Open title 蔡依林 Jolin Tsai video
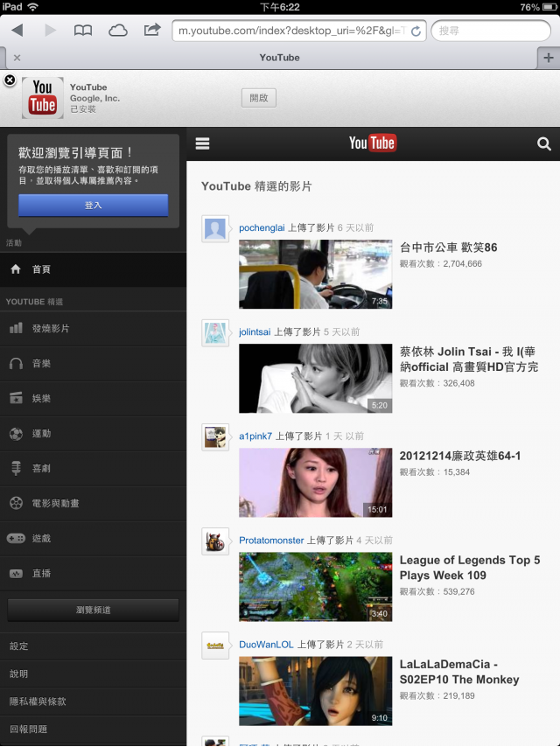This screenshot has width=560, height=747. tap(469, 360)
